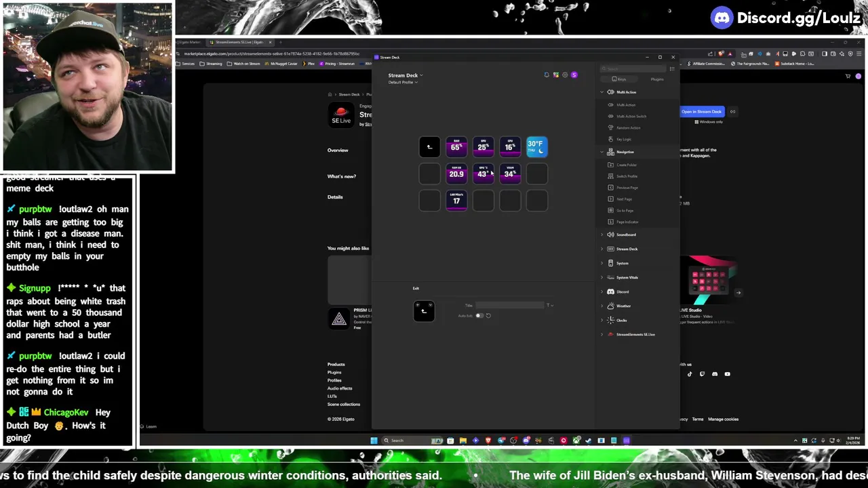Screen dimensions: 868x488
Task: Click the purple S account avatar
Action: (x=574, y=75)
